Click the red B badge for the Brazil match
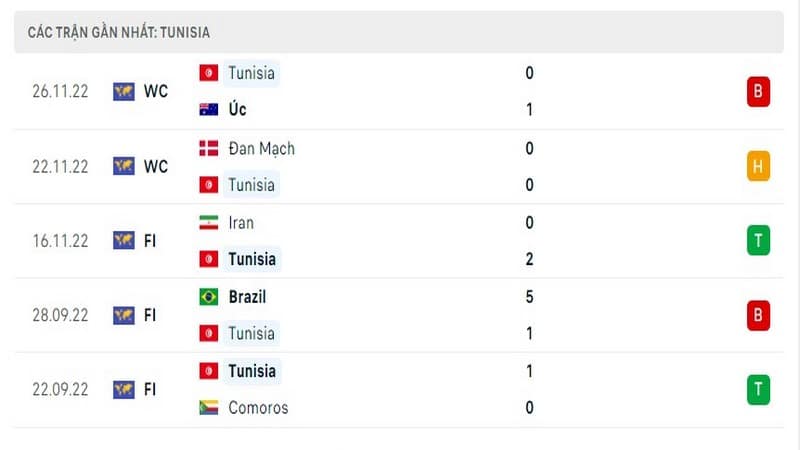Screen dimensions: 800x450 [758, 315]
